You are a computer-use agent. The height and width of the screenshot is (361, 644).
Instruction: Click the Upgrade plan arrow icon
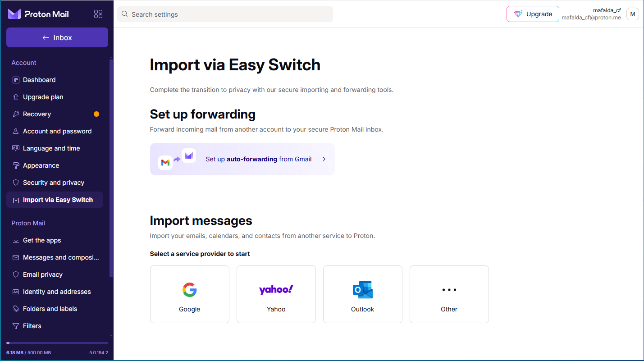click(15, 97)
